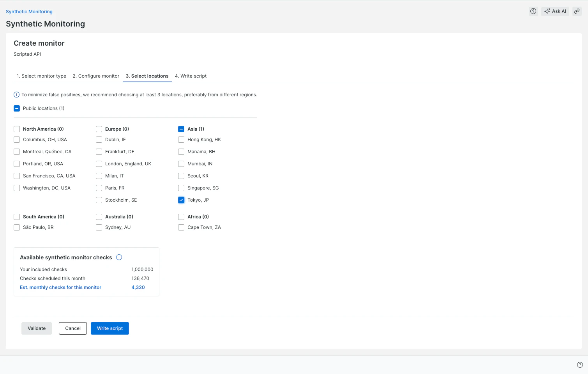This screenshot has width=588, height=374.
Task: Check the Columbus, OH, USA location
Action: click(x=17, y=140)
